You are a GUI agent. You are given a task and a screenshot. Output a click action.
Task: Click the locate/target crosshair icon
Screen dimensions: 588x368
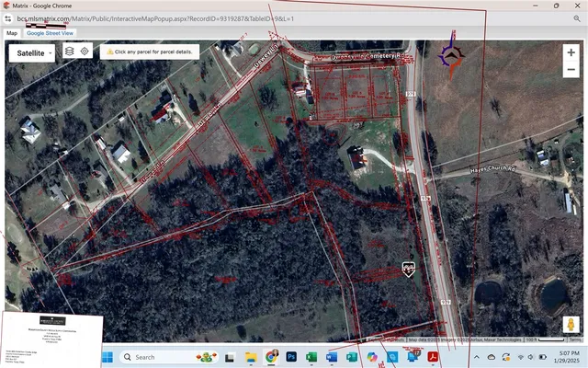(84, 52)
